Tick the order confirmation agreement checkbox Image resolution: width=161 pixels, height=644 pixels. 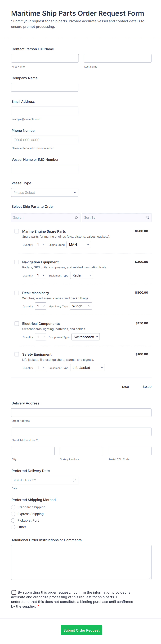14,592
